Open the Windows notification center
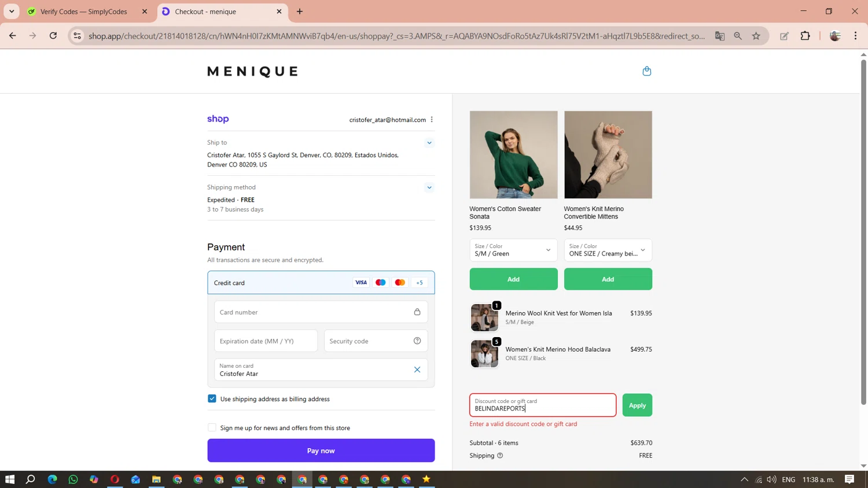 (849, 479)
